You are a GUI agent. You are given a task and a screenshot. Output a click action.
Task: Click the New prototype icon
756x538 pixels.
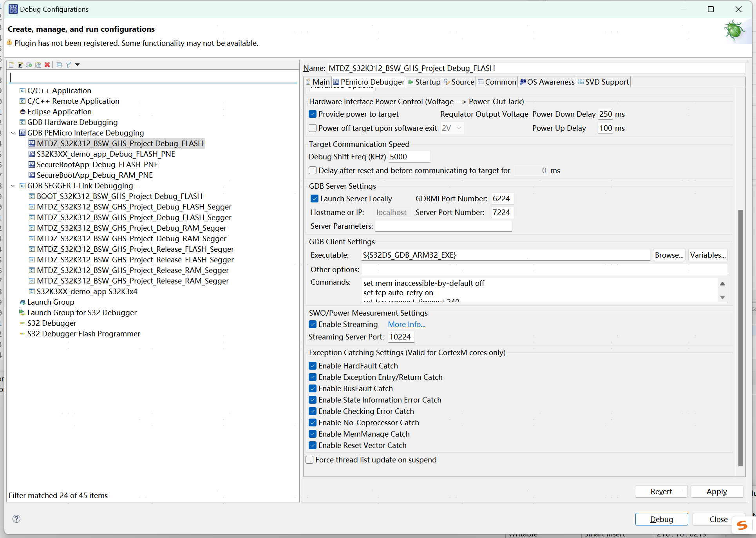[x=20, y=65]
